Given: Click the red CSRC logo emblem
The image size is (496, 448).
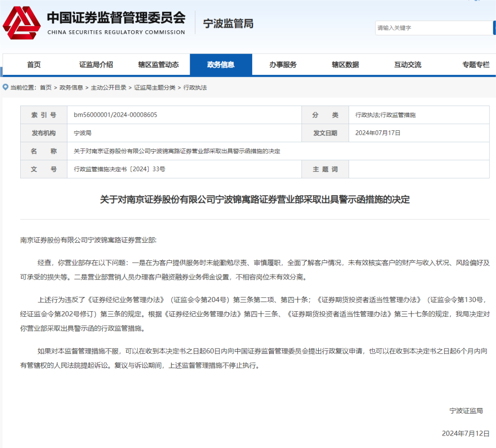Looking at the screenshot, I should point(22,23).
